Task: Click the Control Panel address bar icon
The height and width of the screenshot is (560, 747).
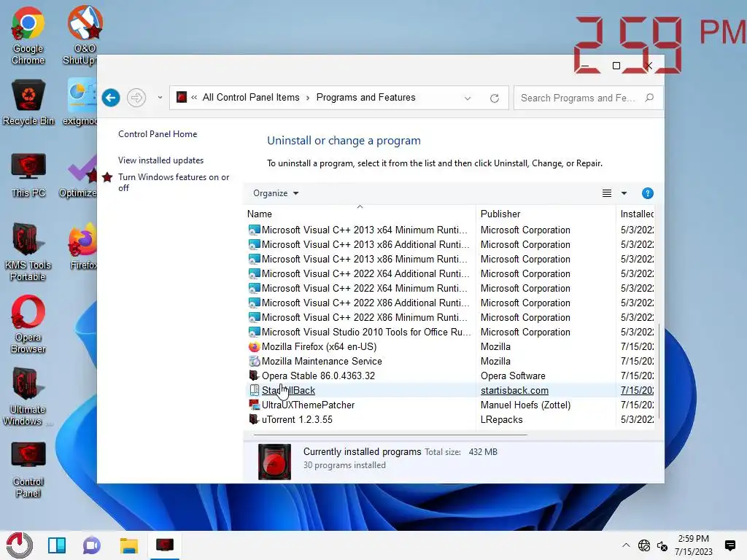Action: coord(182,98)
